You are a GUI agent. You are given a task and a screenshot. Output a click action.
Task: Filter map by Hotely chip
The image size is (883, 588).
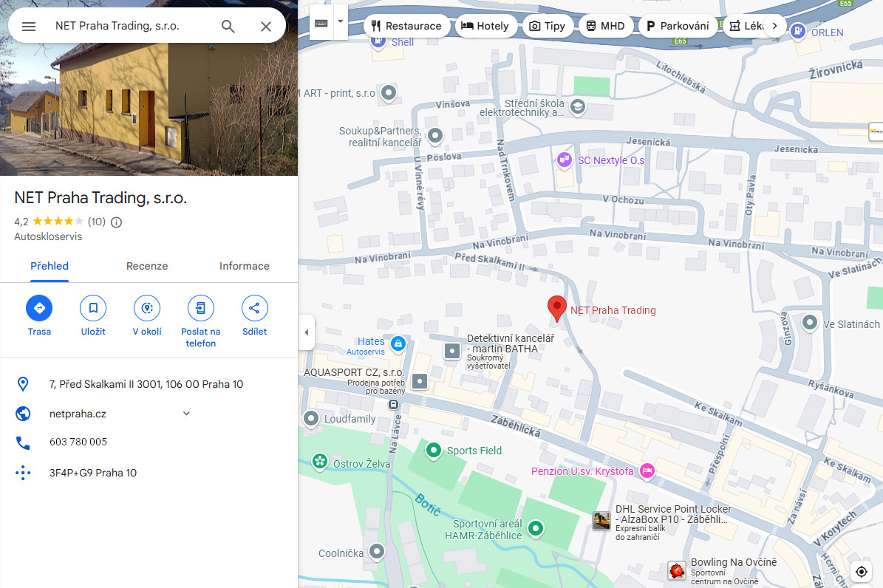pos(485,26)
